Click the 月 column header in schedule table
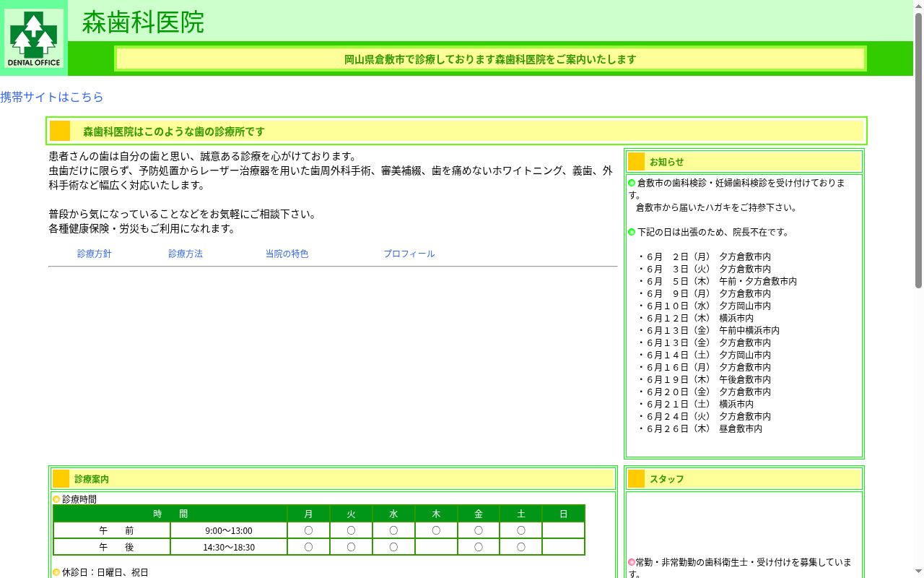Viewport: 924px width, 578px height. tap(308, 514)
